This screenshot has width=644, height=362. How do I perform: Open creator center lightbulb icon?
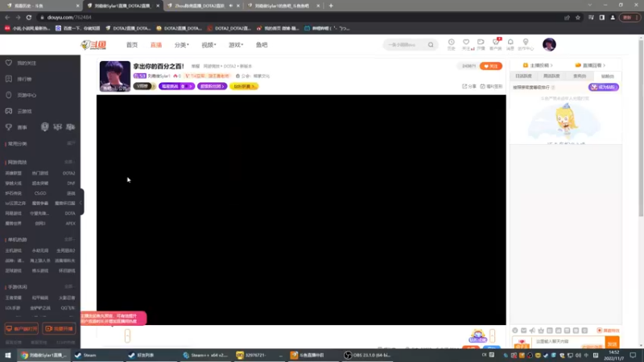point(526,43)
